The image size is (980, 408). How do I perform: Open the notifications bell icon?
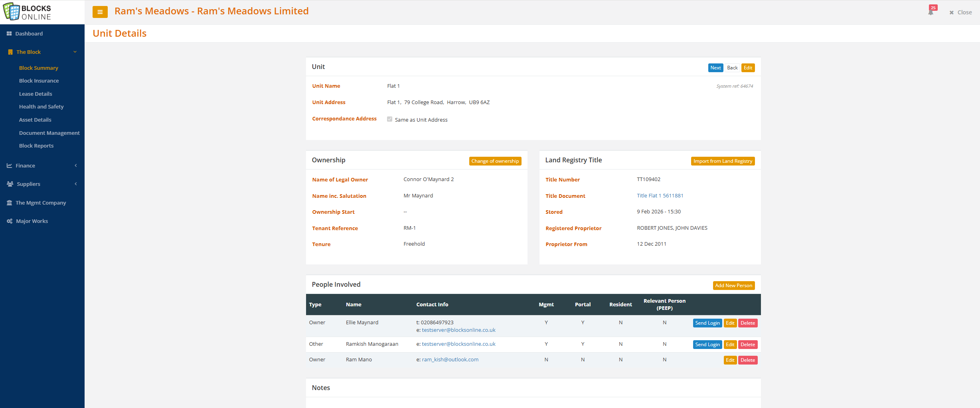point(931,12)
